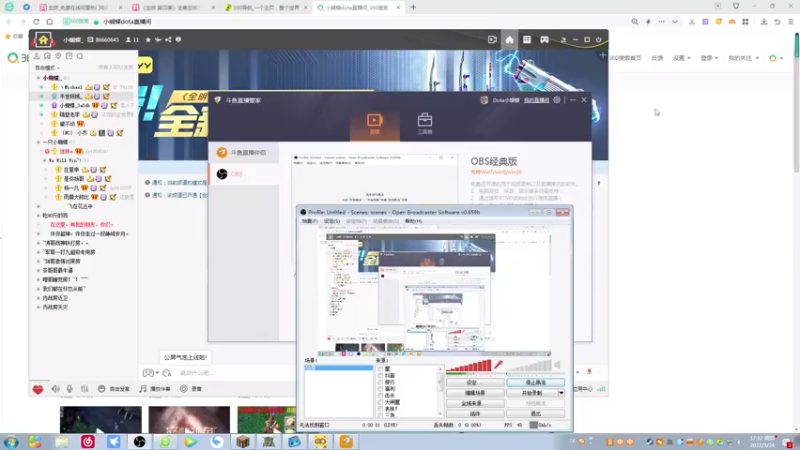This screenshot has width=800, height=450.
Task: Collapse the second channel group in the YY tree
Action: point(38,142)
